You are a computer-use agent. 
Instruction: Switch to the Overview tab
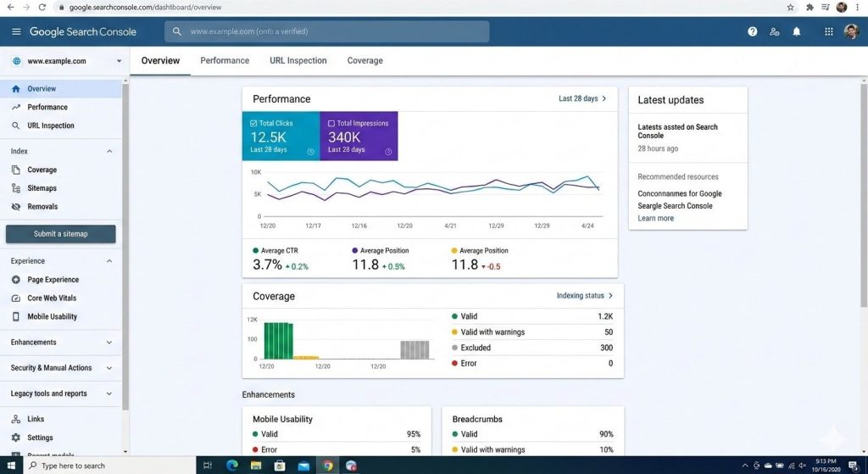(x=160, y=60)
